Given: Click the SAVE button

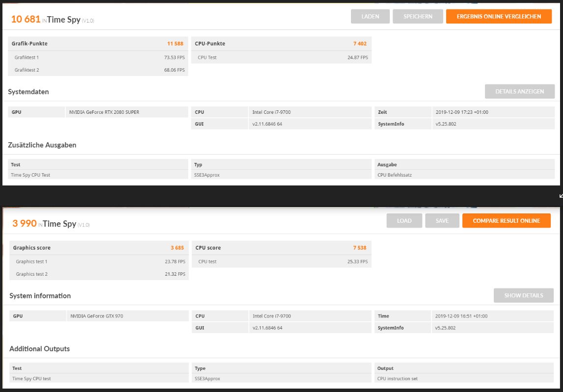Looking at the screenshot, I should point(442,221).
